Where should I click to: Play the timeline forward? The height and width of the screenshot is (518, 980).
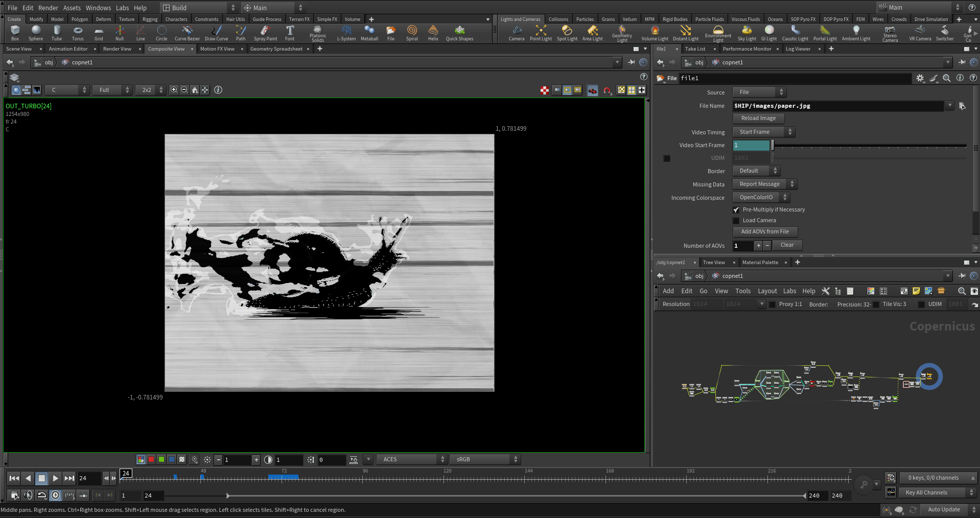point(56,479)
